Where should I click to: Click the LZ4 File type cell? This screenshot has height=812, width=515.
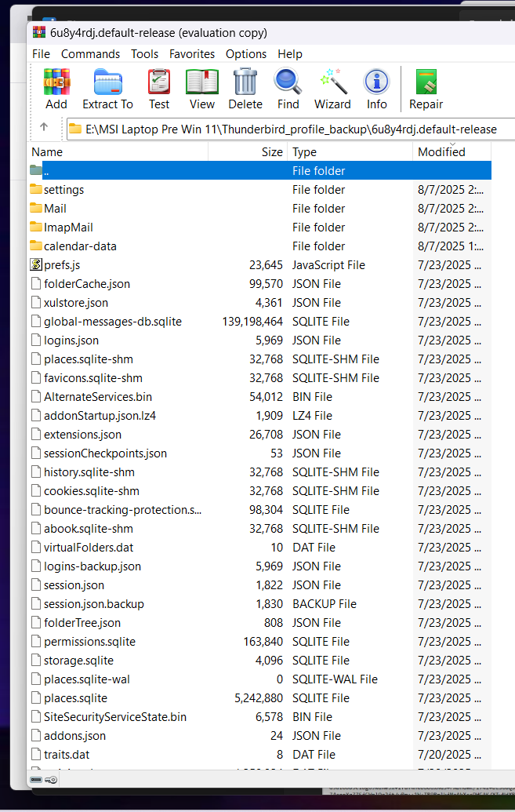[x=312, y=415]
